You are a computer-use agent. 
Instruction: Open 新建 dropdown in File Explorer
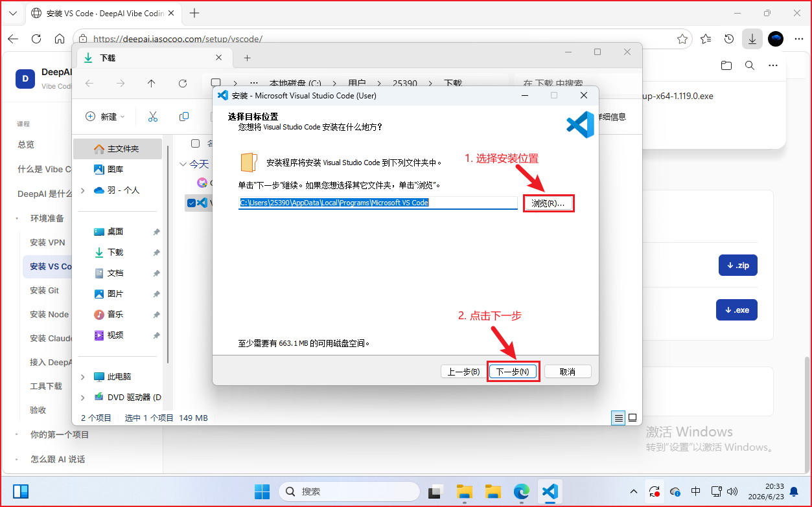coord(106,117)
